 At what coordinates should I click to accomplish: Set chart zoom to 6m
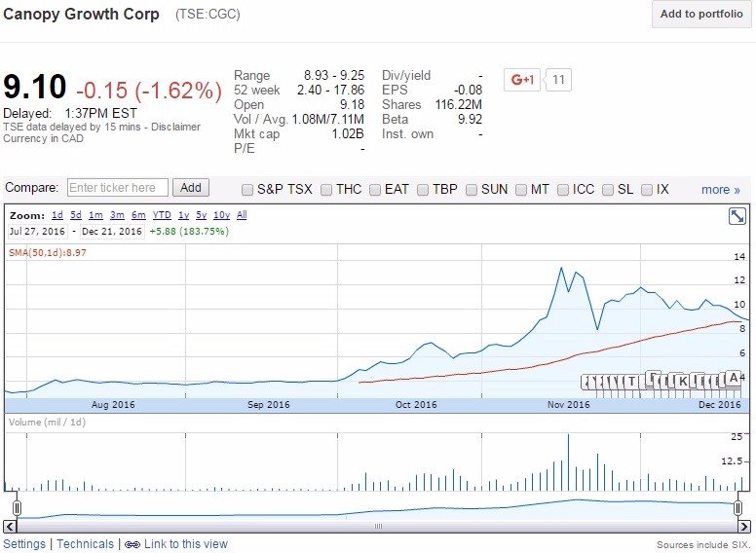point(138,215)
